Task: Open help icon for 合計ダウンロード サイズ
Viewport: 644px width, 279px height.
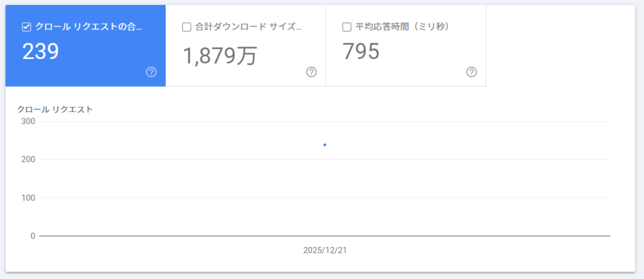Action: point(311,72)
